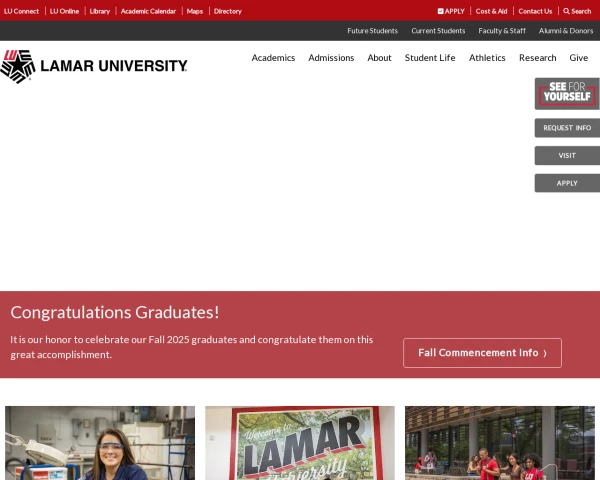Open the Athletics main menu
The width and height of the screenshot is (600, 480).
point(487,58)
